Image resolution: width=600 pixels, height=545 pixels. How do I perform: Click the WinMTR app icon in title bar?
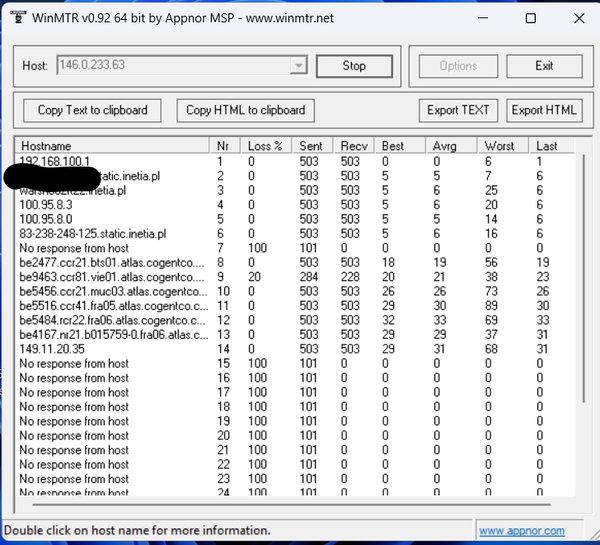pyautogui.click(x=18, y=17)
